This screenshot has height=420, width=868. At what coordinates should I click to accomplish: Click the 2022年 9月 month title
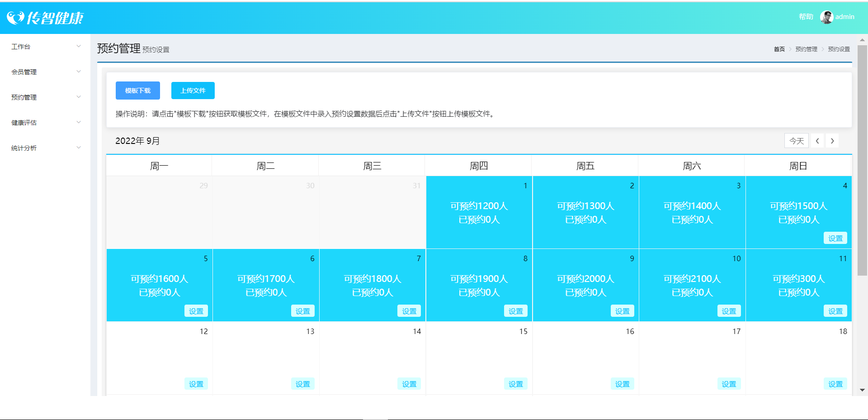tap(137, 141)
